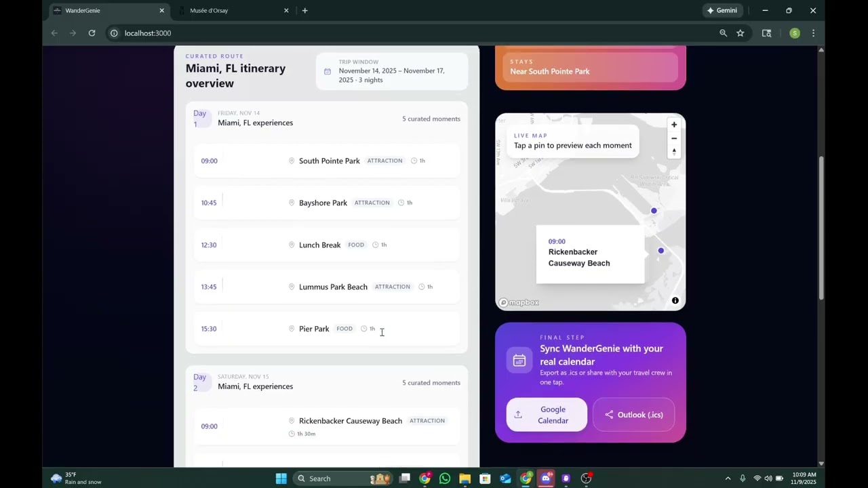Open the Pier Park itinerary item
This screenshot has height=488, width=868.
[326, 329]
